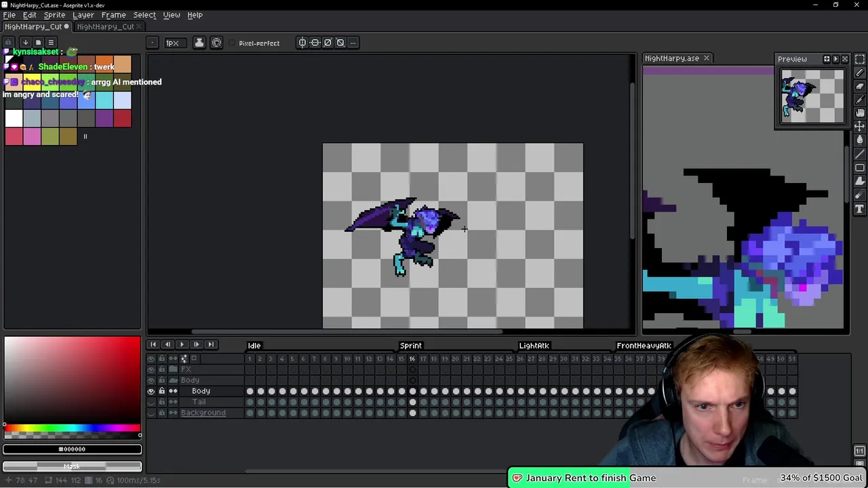868x488 pixels.
Task: Click the ink type icon in context bar
Action: 199,43
